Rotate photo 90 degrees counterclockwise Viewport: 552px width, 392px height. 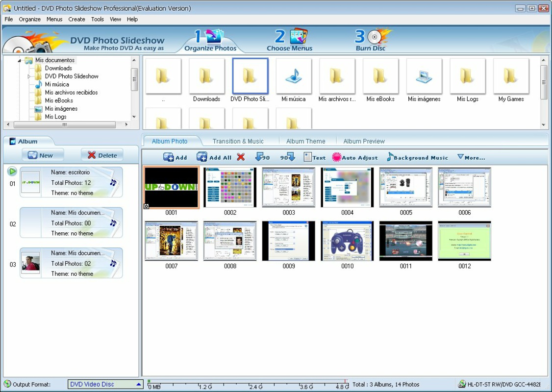(262, 157)
